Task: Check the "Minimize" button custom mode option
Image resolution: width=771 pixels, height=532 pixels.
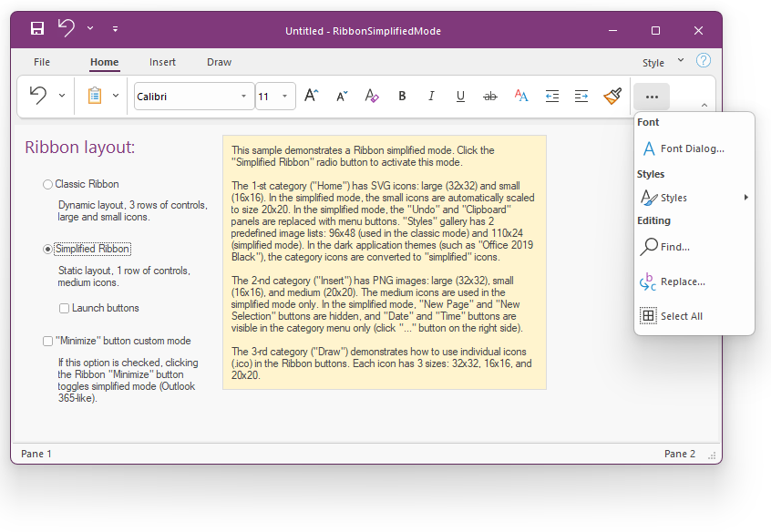Action: click(x=48, y=341)
